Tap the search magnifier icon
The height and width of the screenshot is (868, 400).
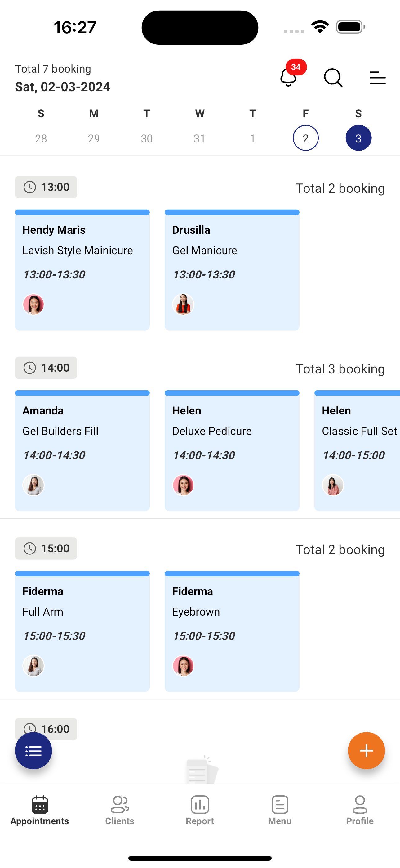(x=333, y=78)
